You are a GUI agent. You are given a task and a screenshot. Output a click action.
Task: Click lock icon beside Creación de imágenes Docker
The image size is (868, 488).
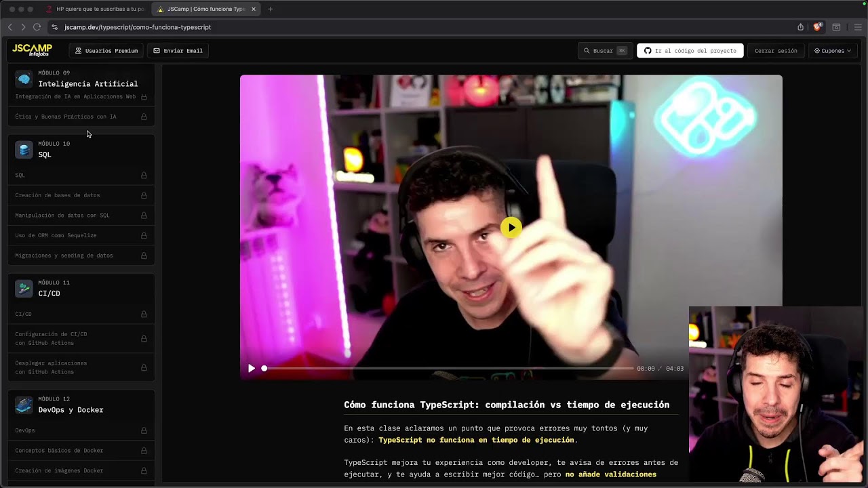coord(144,470)
